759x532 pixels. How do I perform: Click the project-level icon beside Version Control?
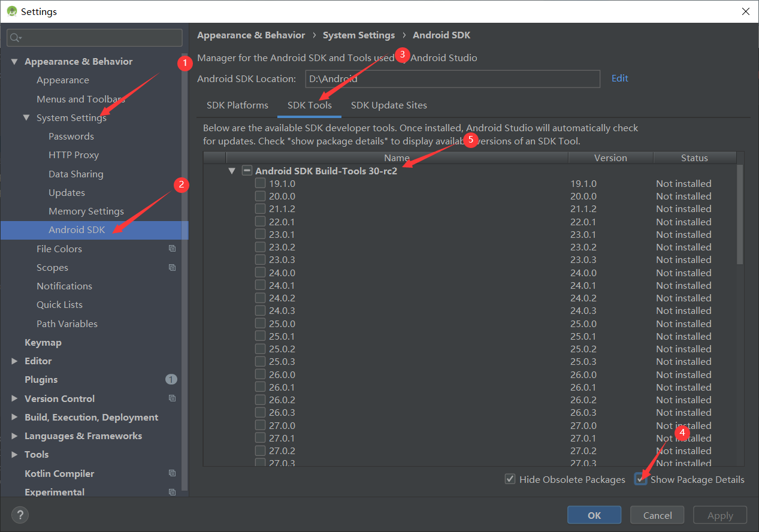pos(172,398)
